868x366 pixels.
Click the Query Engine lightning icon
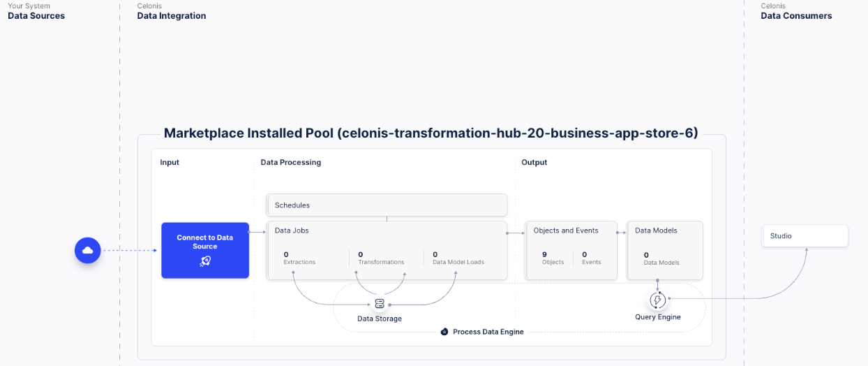(657, 300)
